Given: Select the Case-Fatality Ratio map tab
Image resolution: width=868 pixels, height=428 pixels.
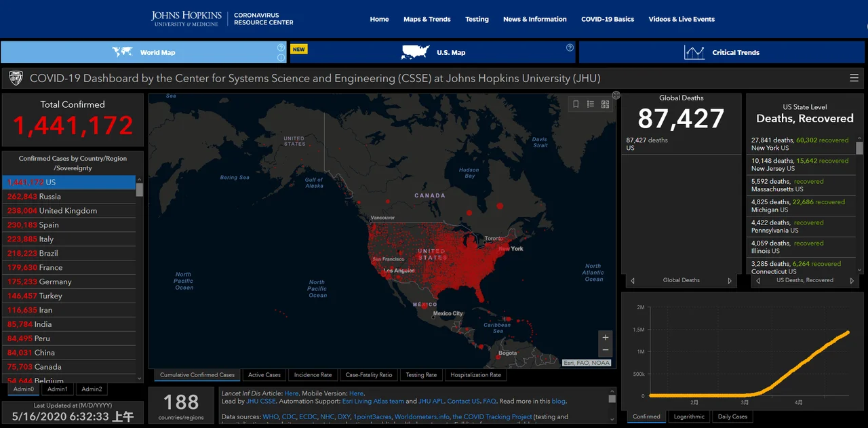Looking at the screenshot, I should click(369, 374).
